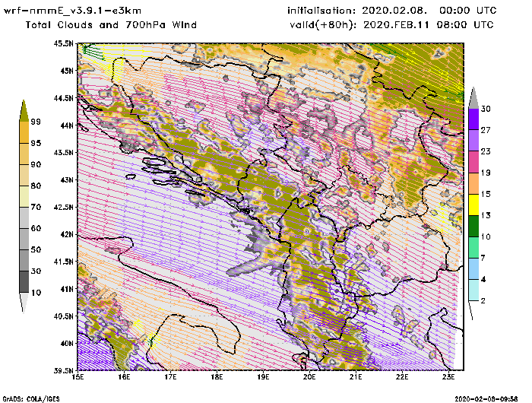Select the 16E longitude axis label
532x403 pixels.
(x=124, y=377)
